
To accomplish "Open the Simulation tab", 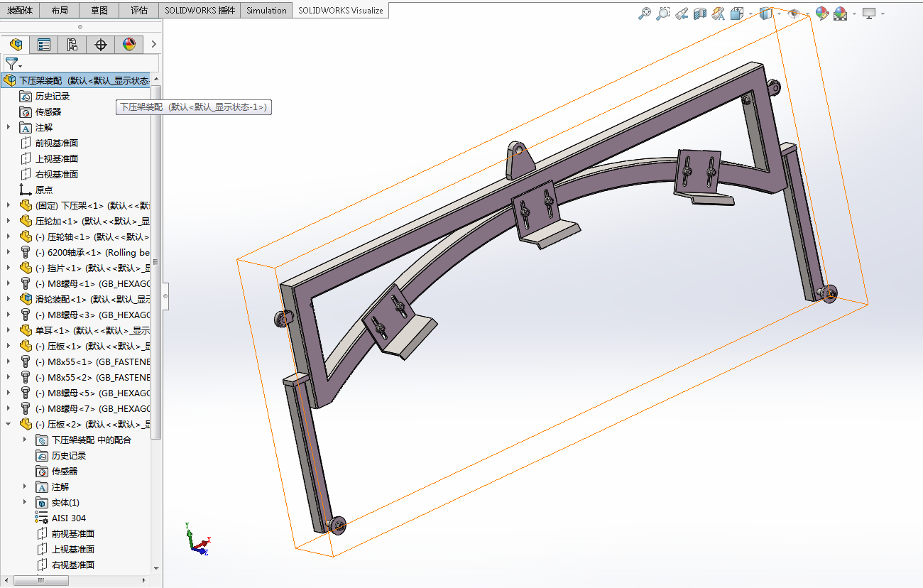I will coord(266,11).
